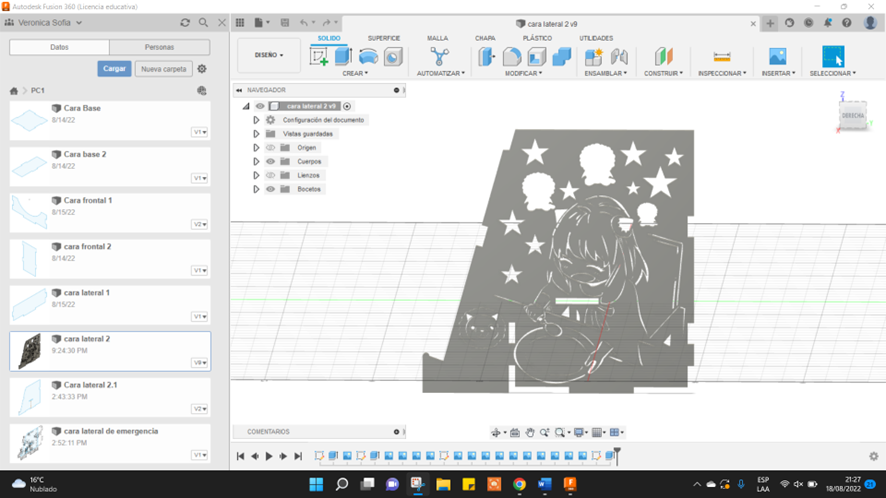The image size is (886, 498).
Task: Expand the Bocetos node
Action: (256, 189)
